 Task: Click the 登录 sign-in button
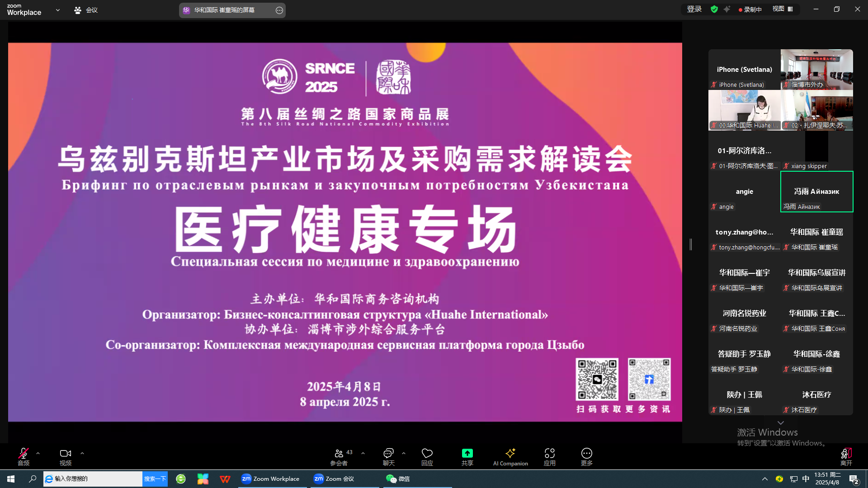coord(694,9)
